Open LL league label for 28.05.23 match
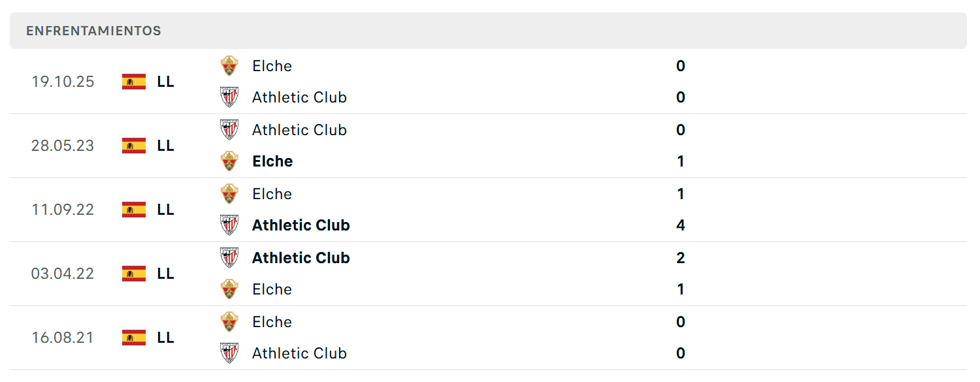 click(166, 146)
